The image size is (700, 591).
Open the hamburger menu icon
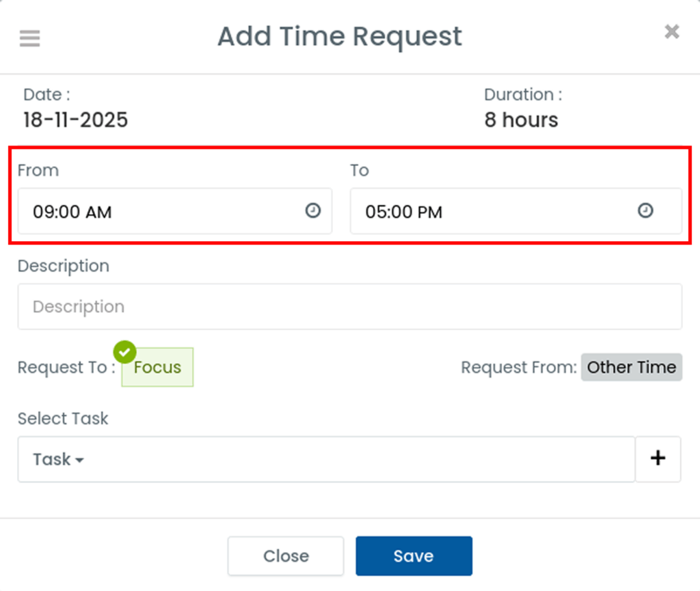(x=29, y=38)
